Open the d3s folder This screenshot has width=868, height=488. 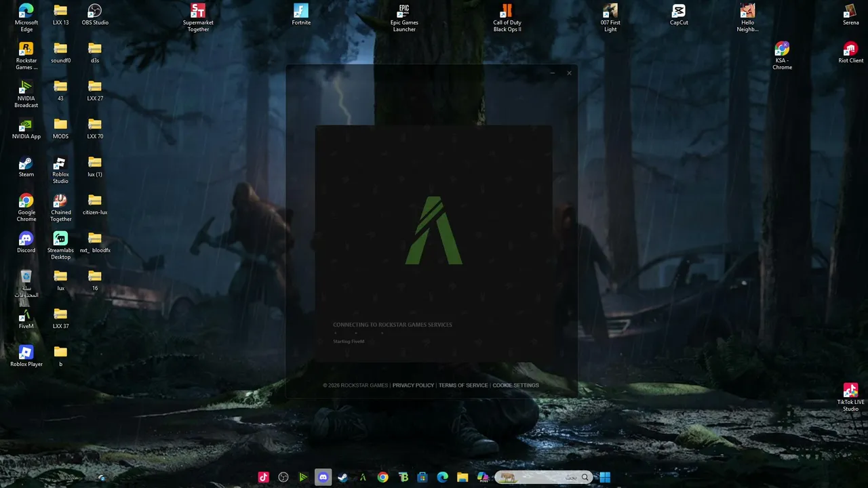click(x=95, y=53)
